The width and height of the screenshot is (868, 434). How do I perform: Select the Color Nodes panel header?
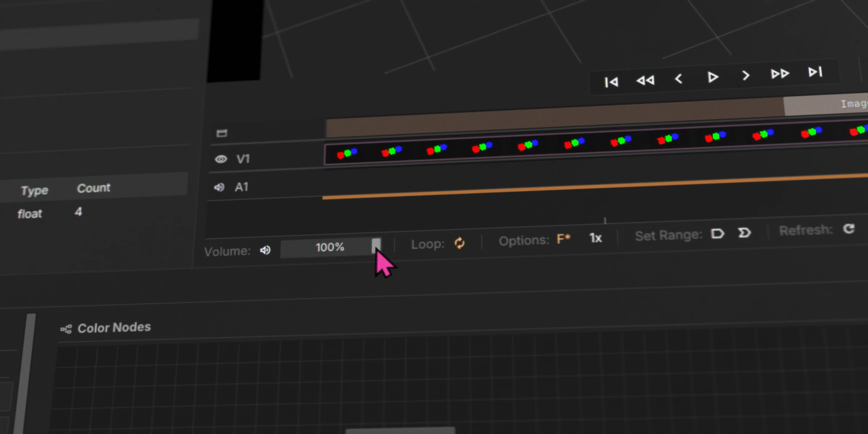(x=114, y=328)
